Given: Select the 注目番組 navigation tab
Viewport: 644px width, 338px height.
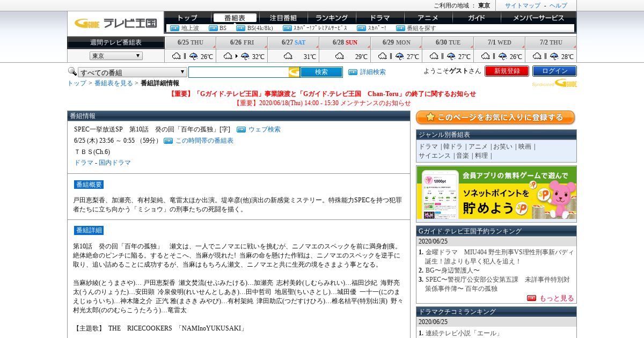Looking at the screenshot, I should 283,18.
